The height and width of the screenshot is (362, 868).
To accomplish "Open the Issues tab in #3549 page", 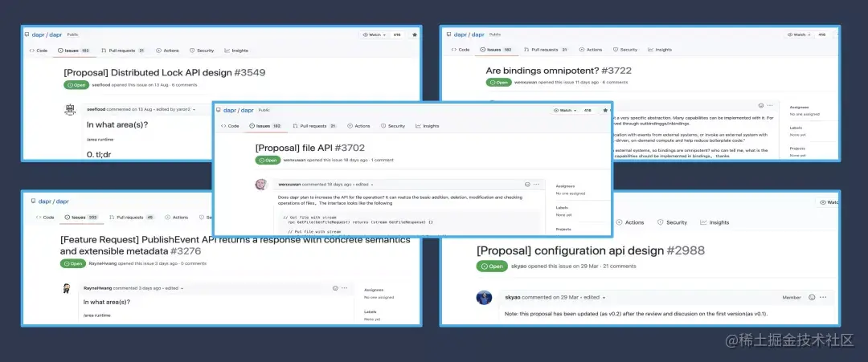I will click(x=74, y=51).
